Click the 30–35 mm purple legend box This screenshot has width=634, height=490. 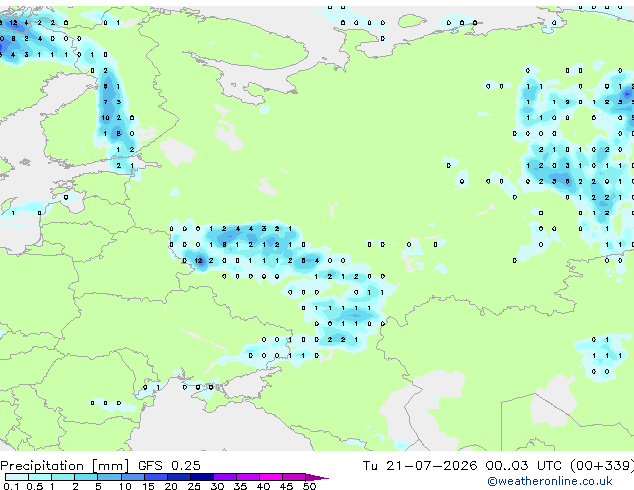coord(224,477)
